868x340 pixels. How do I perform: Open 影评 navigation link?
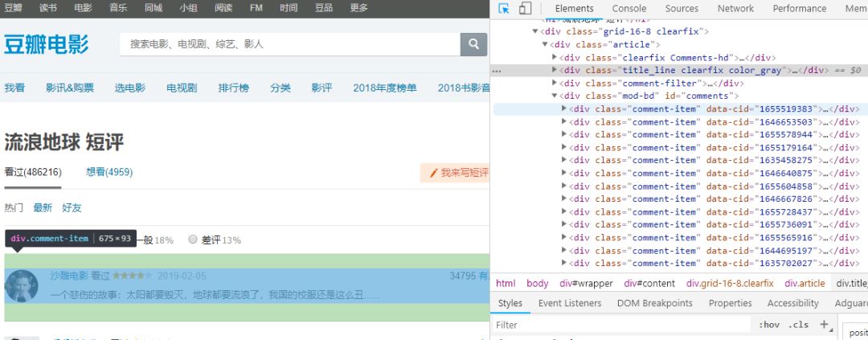pos(321,88)
